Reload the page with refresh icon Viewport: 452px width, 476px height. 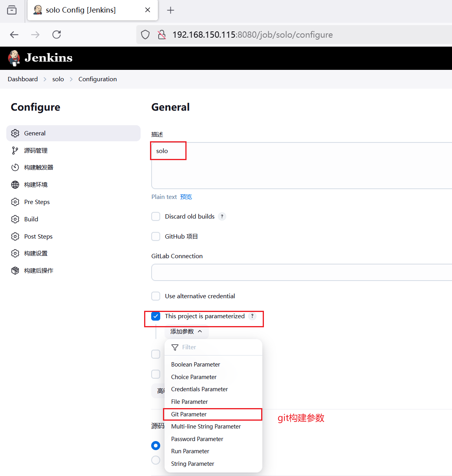point(57,35)
